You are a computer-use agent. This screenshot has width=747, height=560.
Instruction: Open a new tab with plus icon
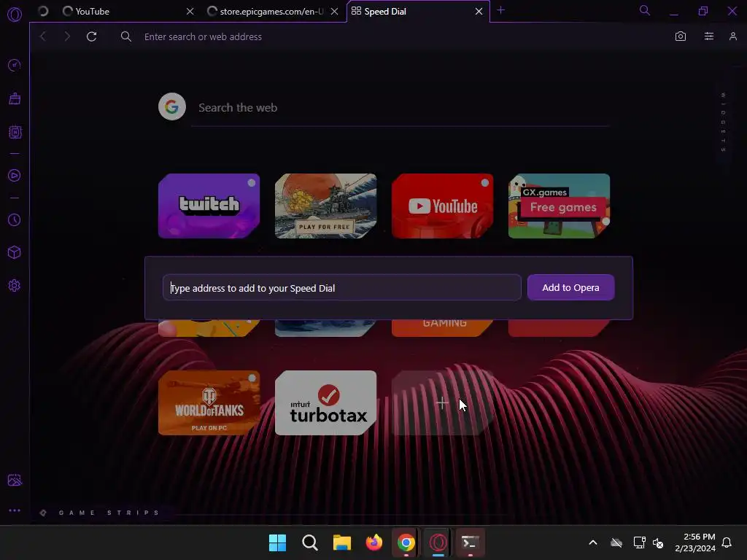[500, 10]
